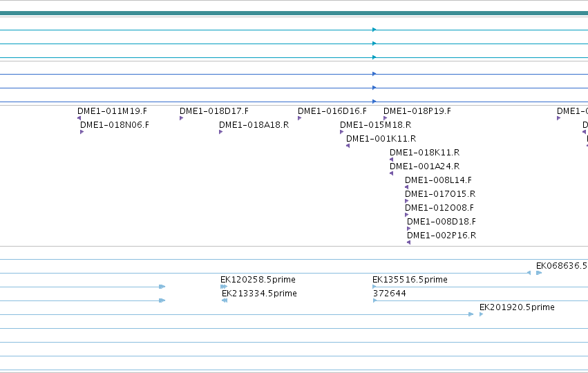The image size is (588, 373).
Task: Click arrow marker under DME1-018N06.F
Action: point(82,132)
